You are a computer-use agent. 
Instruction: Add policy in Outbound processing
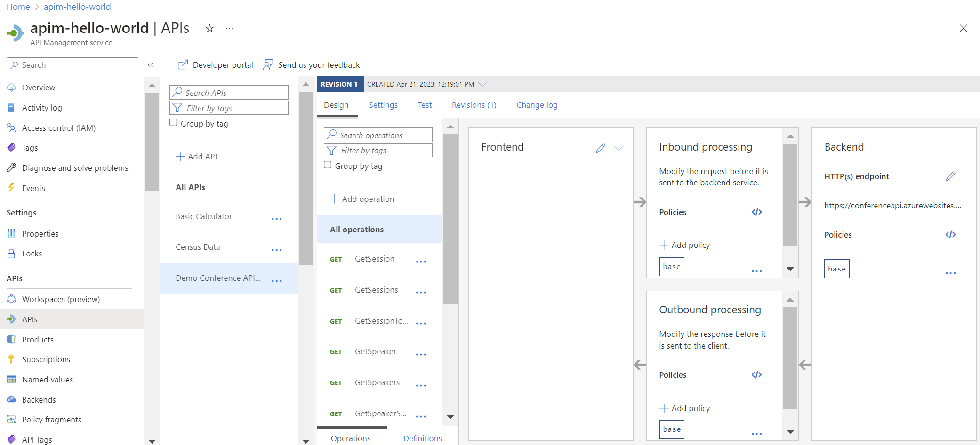click(684, 408)
